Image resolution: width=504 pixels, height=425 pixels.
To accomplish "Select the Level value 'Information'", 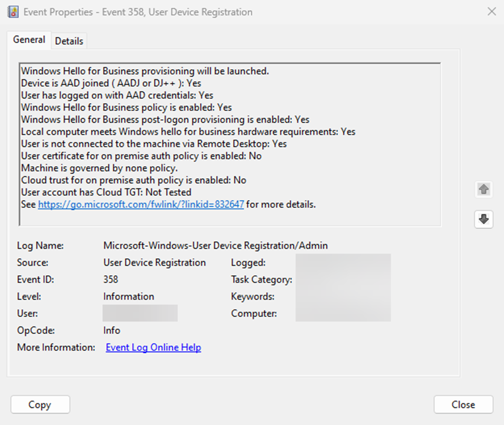I will point(129,296).
